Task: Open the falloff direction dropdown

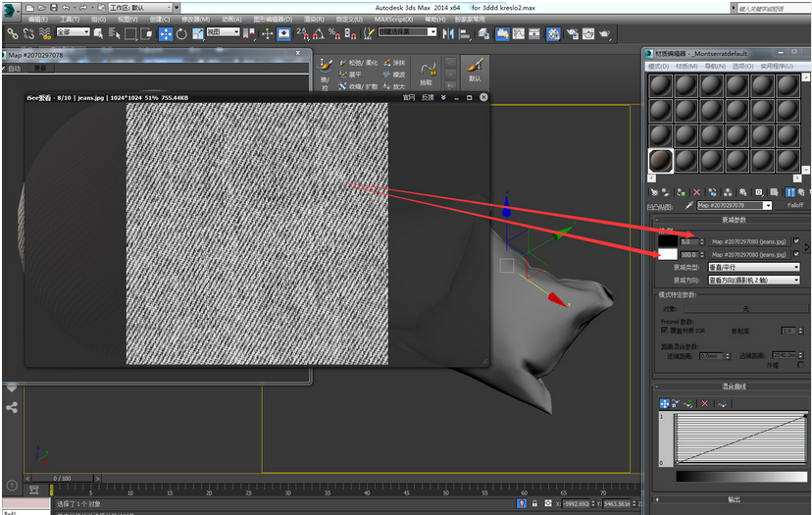Action: 754,280
